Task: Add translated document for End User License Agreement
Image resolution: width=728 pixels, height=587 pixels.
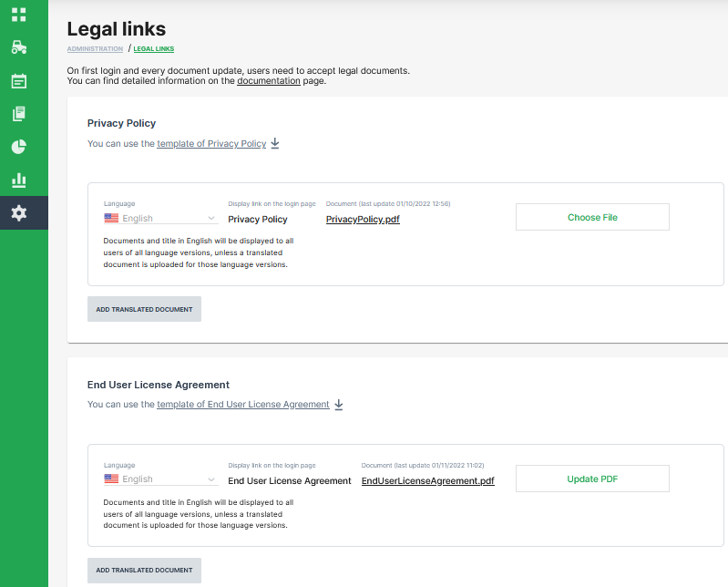Action: pyautogui.click(x=144, y=571)
